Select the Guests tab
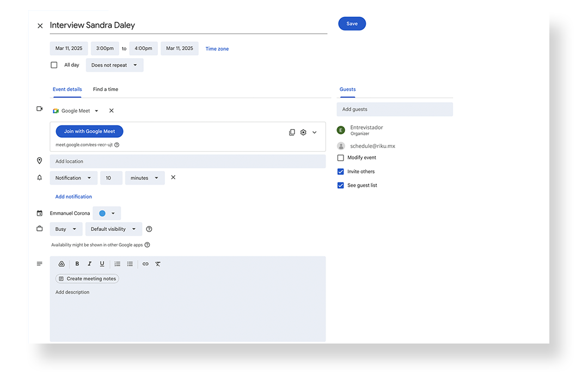 point(347,89)
